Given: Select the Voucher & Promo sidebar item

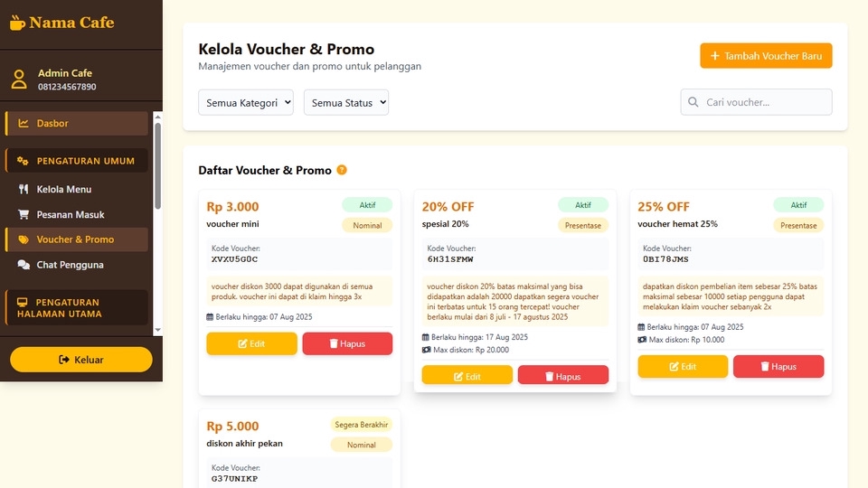Looking at the screenshot, I should pyautogui.click(x=75, y=239).
